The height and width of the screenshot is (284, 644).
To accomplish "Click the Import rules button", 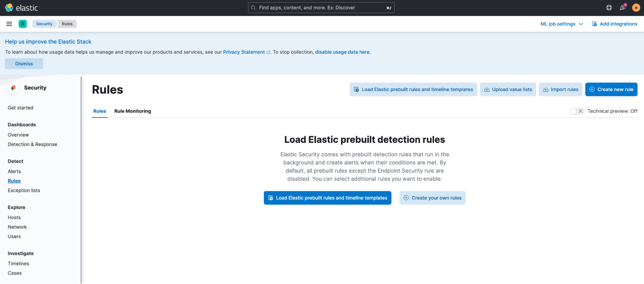I will (x=560, y=89).
